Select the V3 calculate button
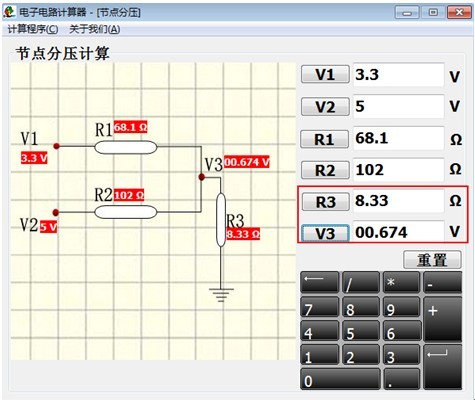 point(325,233)
